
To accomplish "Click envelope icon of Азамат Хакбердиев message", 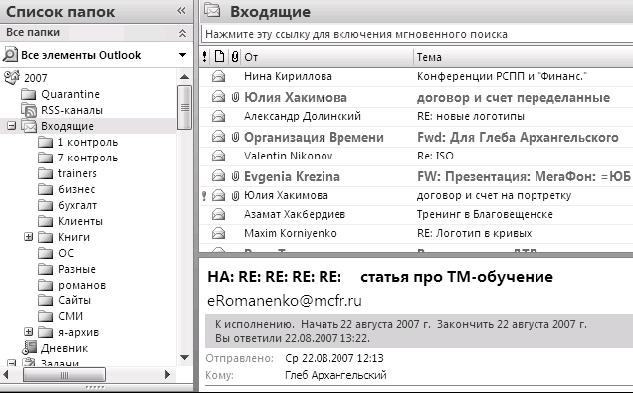I will pyautogui.click(x=218, y=214).
